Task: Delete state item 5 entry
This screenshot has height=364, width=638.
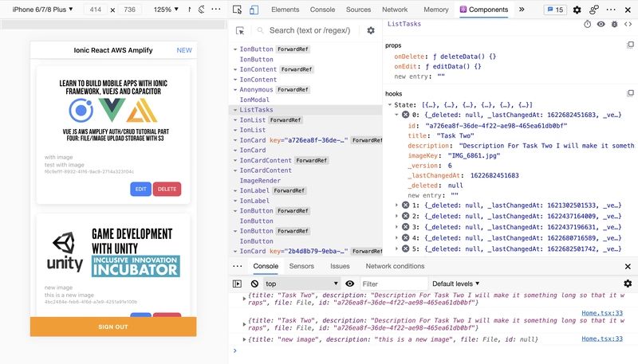Action: coord(406,249)
